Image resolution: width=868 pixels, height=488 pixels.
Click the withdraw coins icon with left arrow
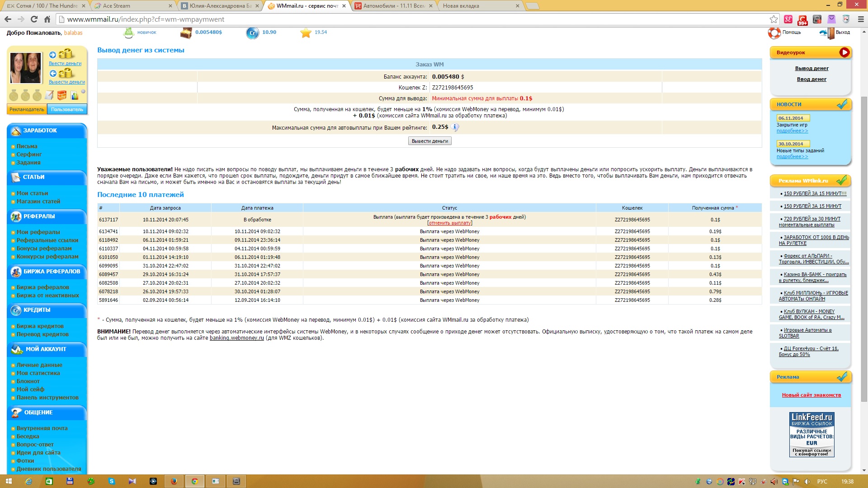coord(61,73)
